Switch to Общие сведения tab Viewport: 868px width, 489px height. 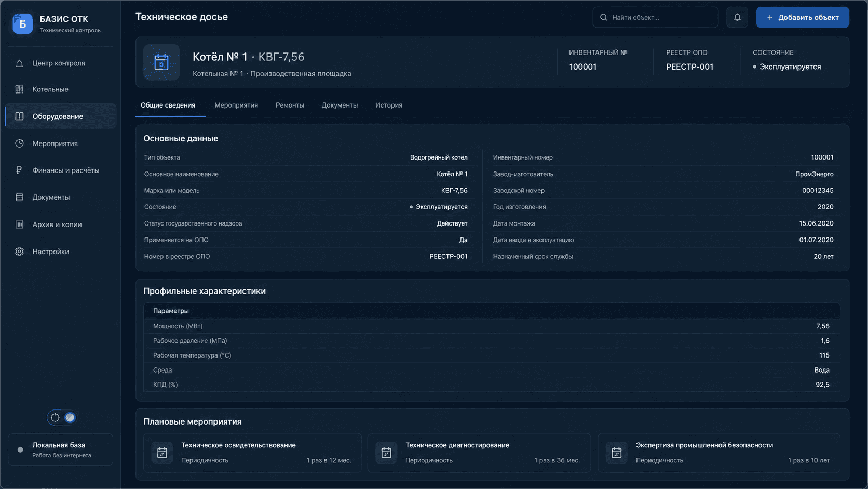click(168, 105)
